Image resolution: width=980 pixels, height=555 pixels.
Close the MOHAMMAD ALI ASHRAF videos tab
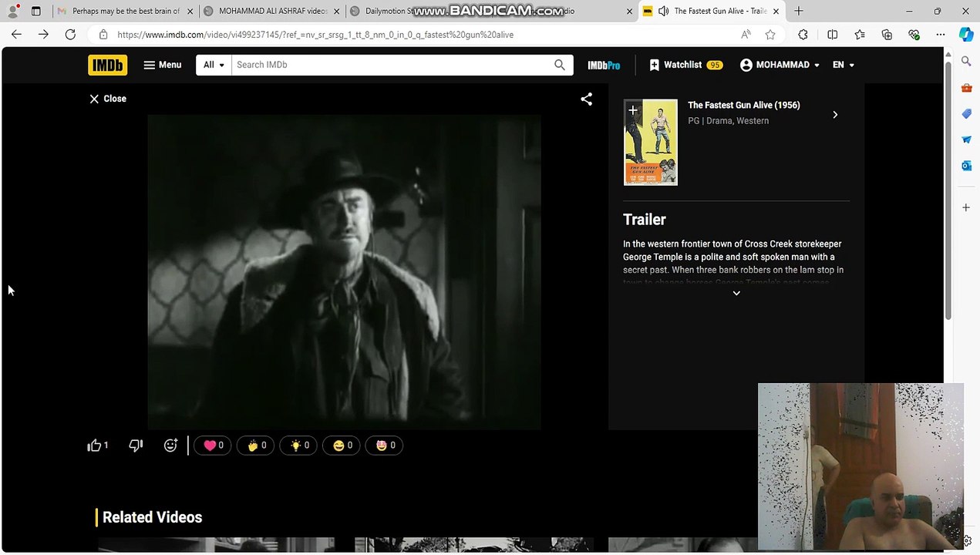(x=336, y=12)
